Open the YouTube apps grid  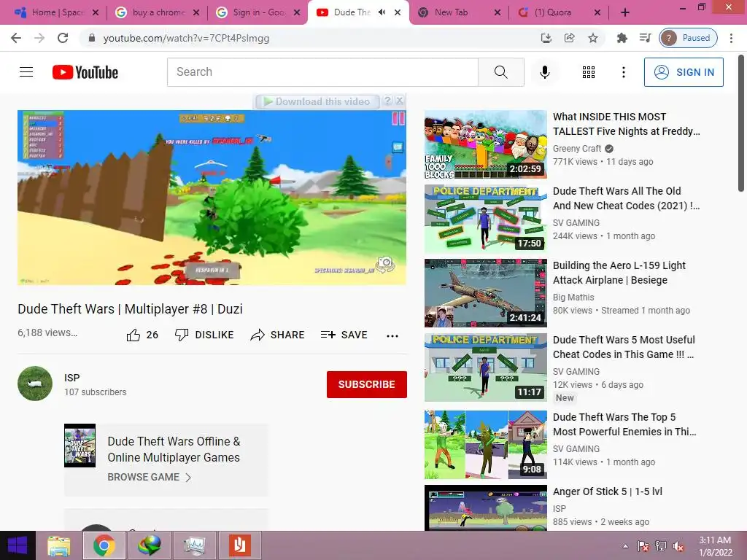pos(589,72)
